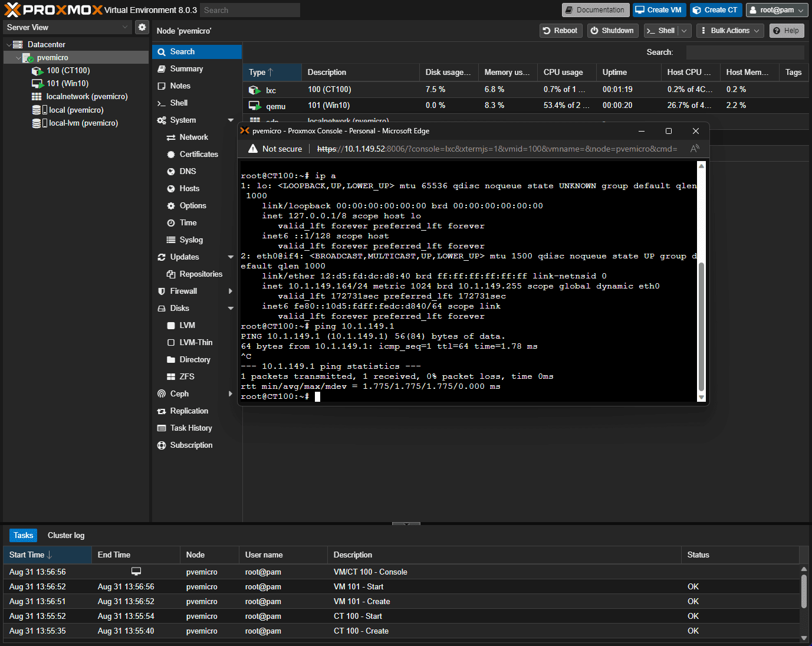This screenshot has width=812, height=646.
Task: Select local (pvemicro) storage in the tree
Action: click(x=76, y=110)
